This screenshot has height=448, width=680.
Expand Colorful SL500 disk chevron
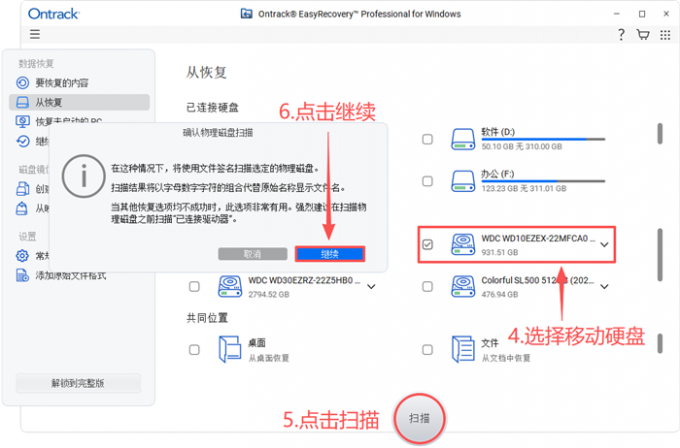604,287
